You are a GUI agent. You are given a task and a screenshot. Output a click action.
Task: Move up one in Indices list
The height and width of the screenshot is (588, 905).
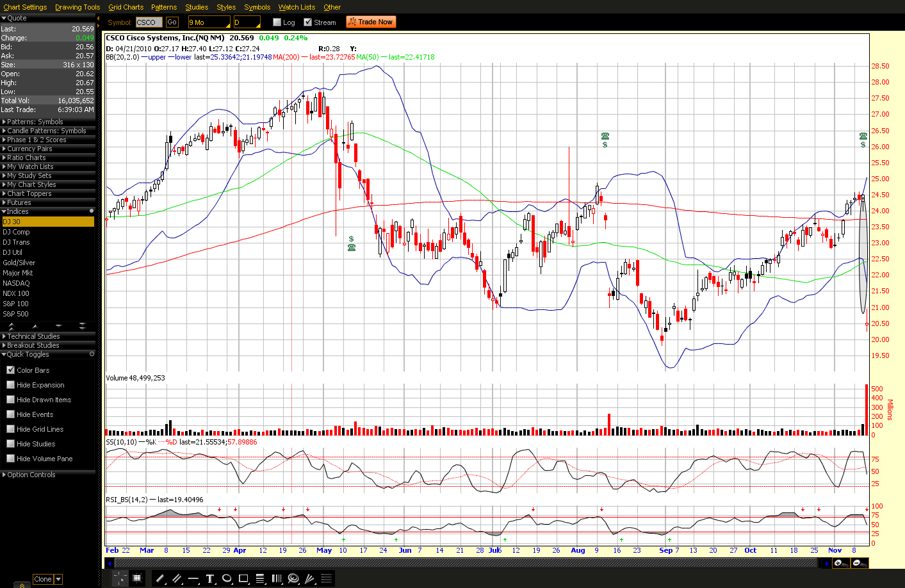point(35,327)
